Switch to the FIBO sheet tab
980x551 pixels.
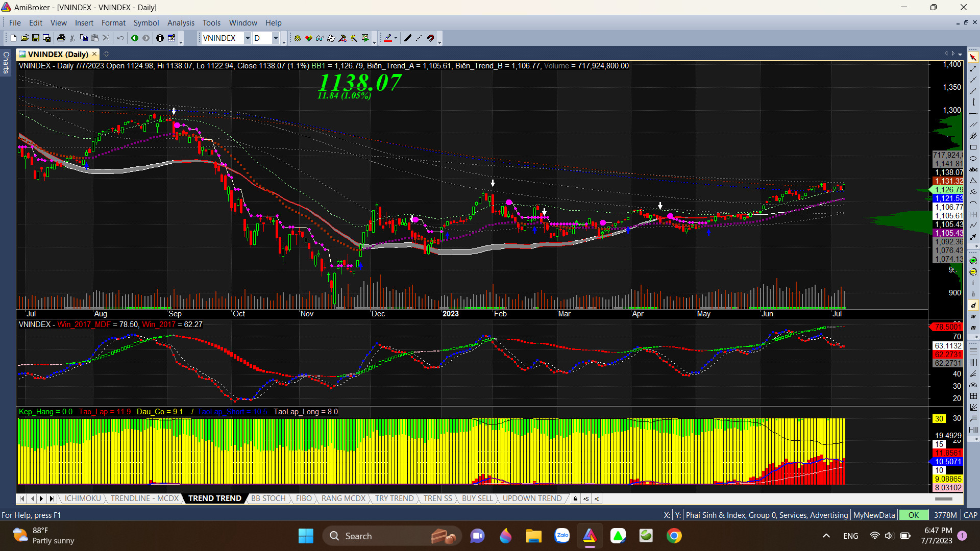coord(304,498)
